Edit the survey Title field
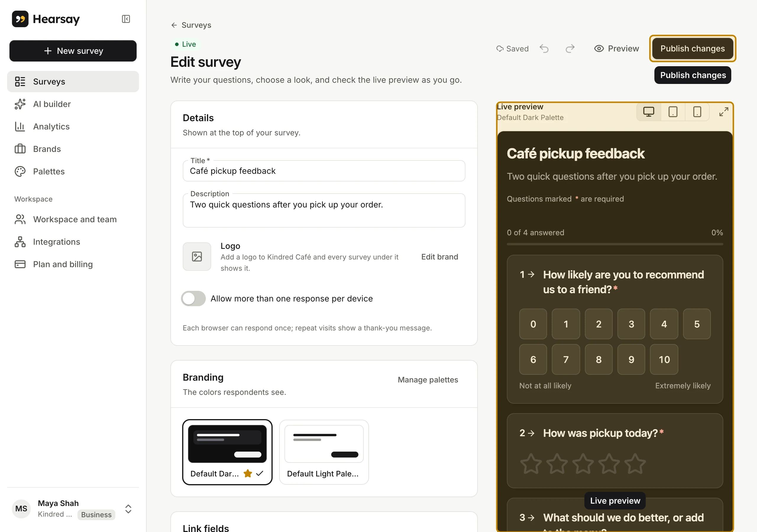 pyautogui.click(x=324, y=171)
